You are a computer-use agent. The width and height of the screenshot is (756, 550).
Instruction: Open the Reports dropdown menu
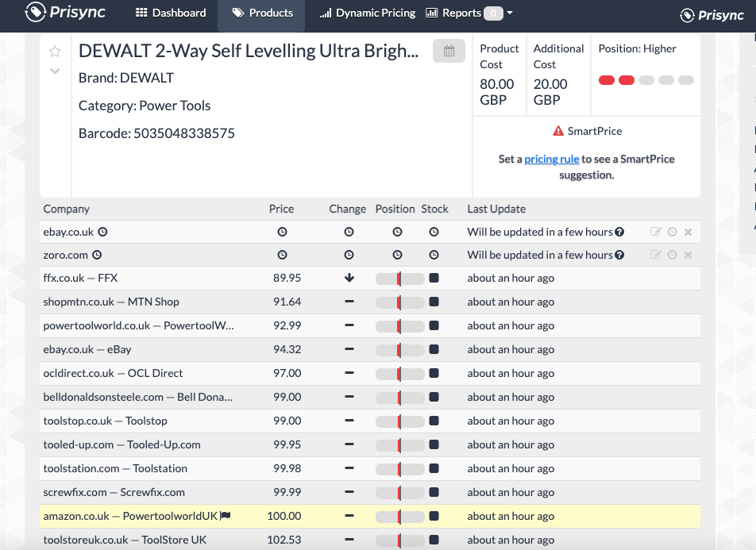(x=469, y=13)
